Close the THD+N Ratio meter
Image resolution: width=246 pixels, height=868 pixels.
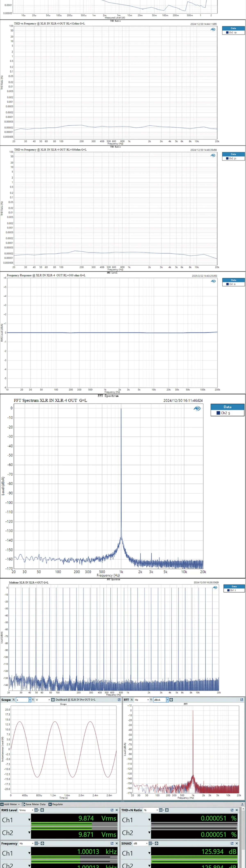[237, 810]
